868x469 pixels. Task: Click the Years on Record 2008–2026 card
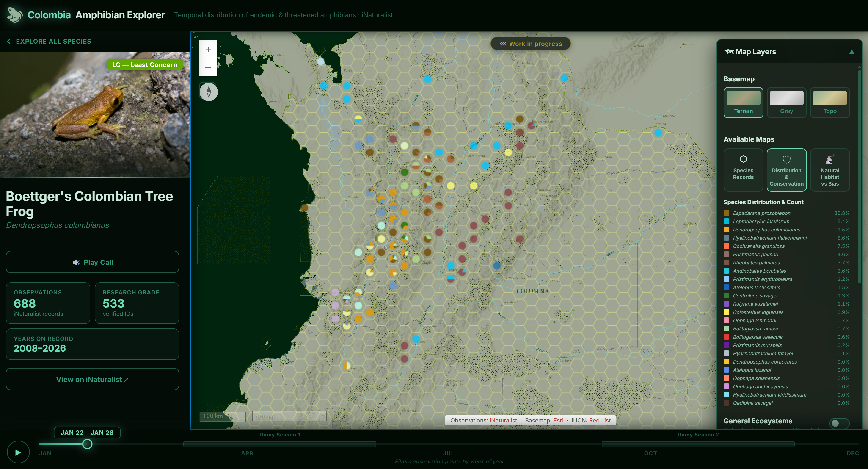point(92,344)
